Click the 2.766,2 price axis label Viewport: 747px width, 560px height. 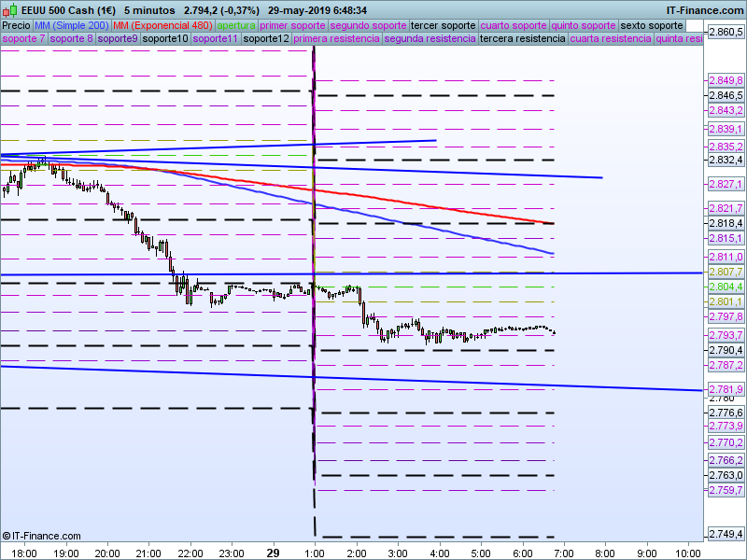[x=726, y=460]
